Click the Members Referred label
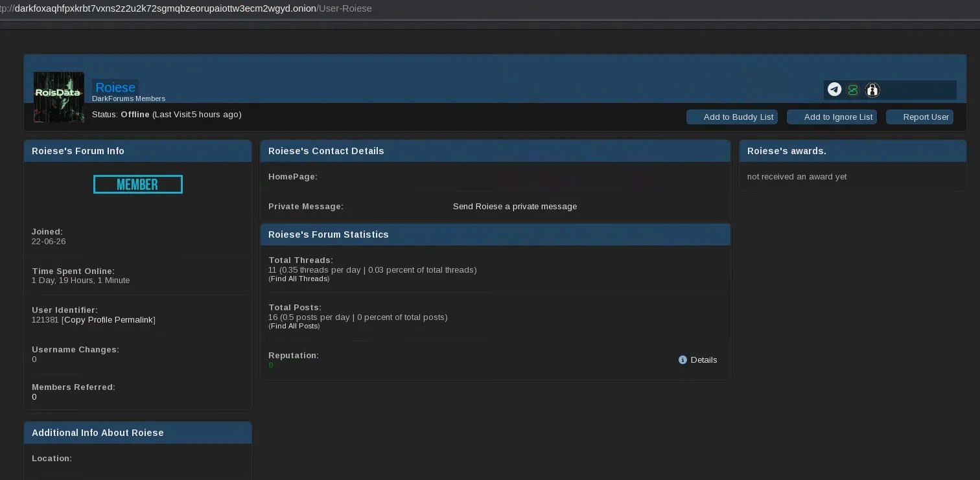This screenshot has height=480, width=980. click(x=73, y=387)
